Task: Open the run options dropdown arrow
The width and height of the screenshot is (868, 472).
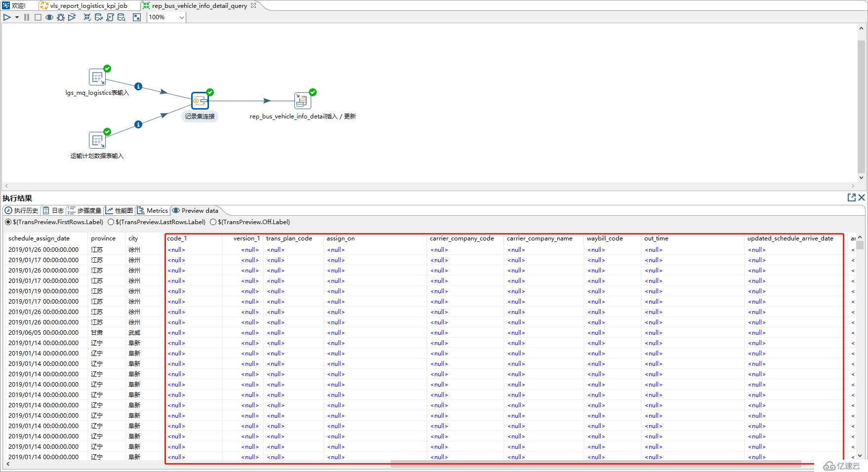Action: pos(17,17)
